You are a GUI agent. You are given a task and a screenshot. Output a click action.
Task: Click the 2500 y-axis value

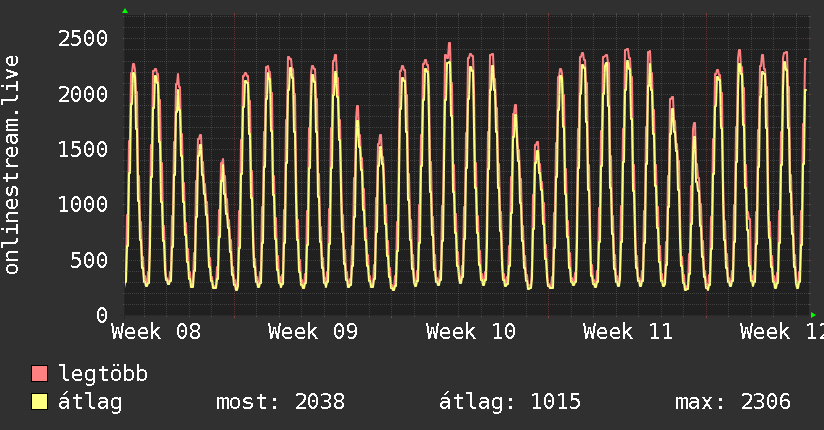83,39
